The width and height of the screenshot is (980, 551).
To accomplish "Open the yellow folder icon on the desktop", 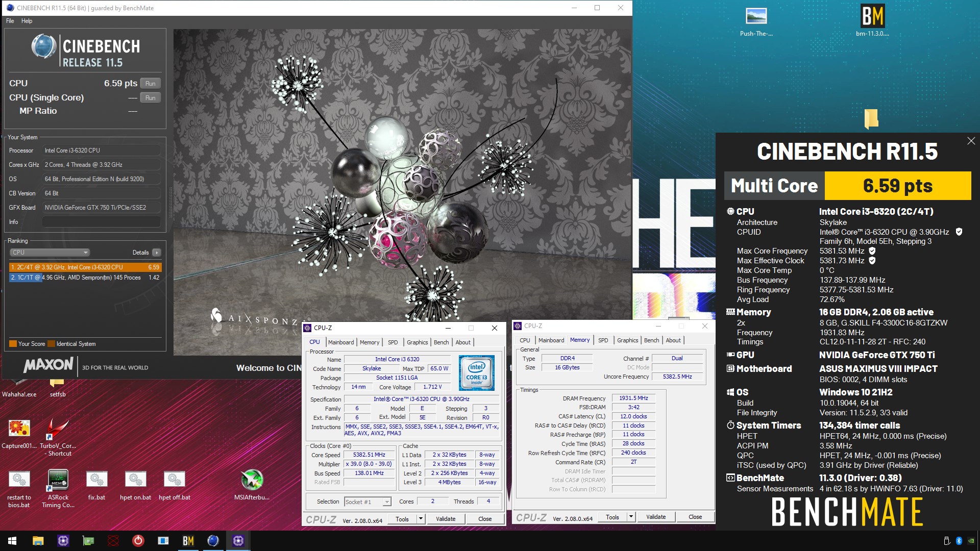I will [871, 118].
